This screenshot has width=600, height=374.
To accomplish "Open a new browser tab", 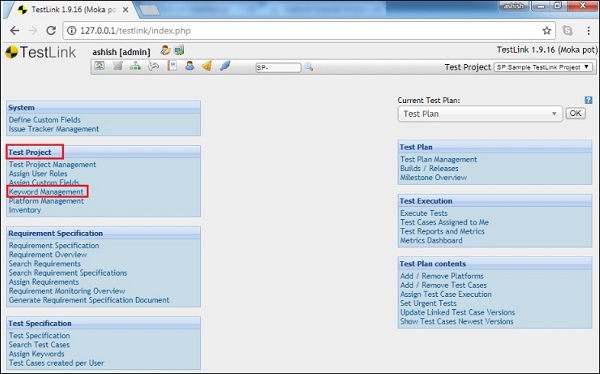I will coord(150,10).
